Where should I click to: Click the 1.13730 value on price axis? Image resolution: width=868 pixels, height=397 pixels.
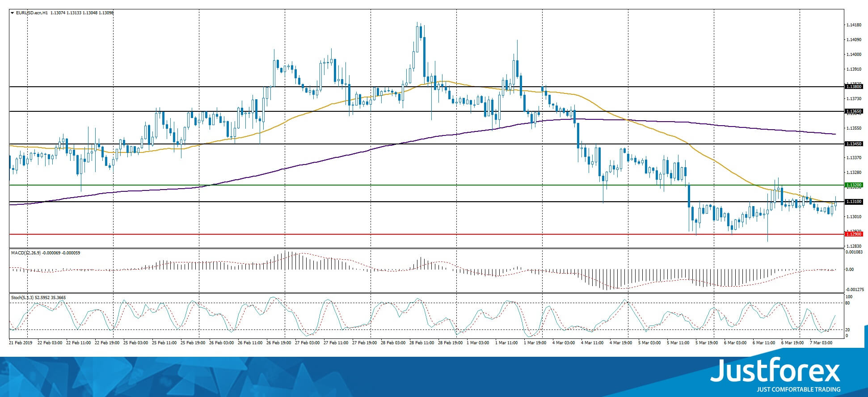click(x=854, y=99)
